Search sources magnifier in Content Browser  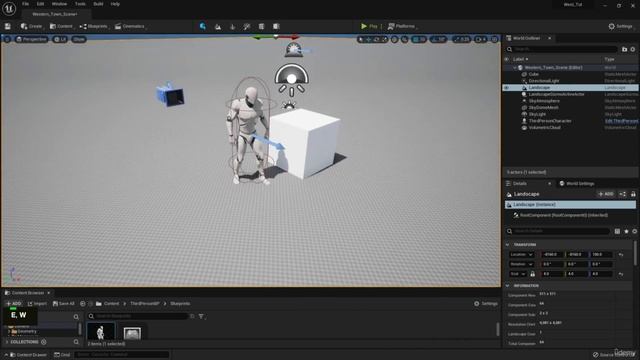[x=76, y=317]
